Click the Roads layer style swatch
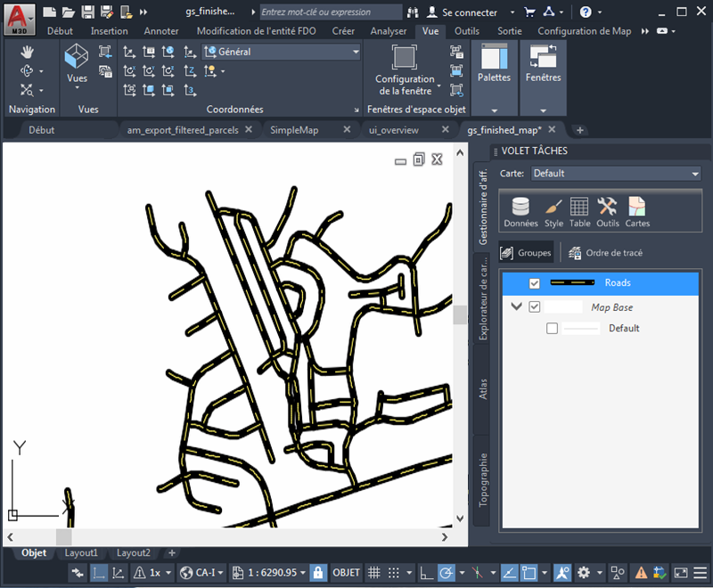Viewport: 713px width, 588px height. click(x=572, y=282)
